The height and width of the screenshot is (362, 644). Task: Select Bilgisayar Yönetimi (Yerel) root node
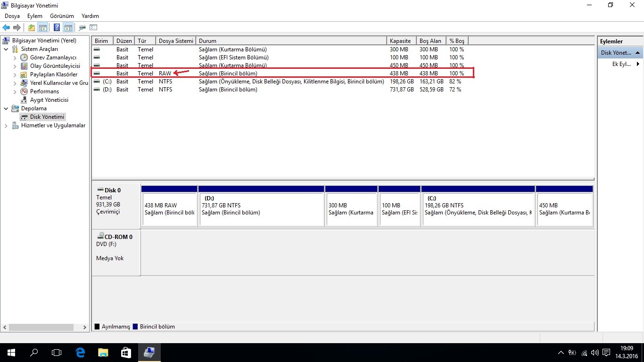pos(44,41)
